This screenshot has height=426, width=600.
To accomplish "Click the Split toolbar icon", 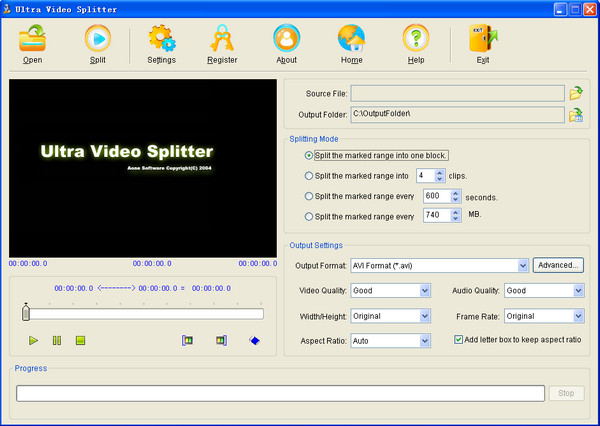I will point(97,40).
